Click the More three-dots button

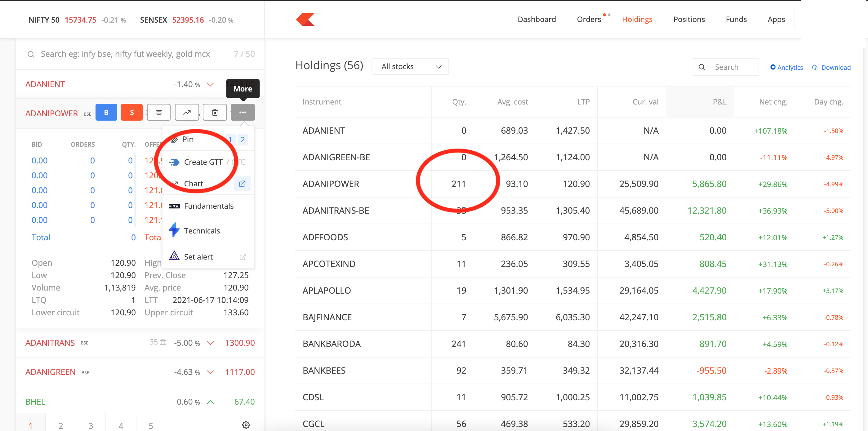(243, 113)
